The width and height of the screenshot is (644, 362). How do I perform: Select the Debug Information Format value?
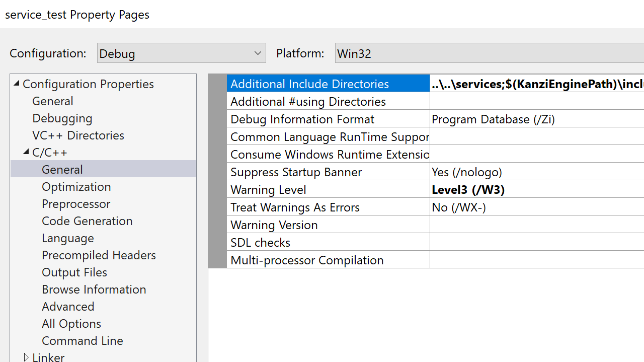(x=536, y=119)
